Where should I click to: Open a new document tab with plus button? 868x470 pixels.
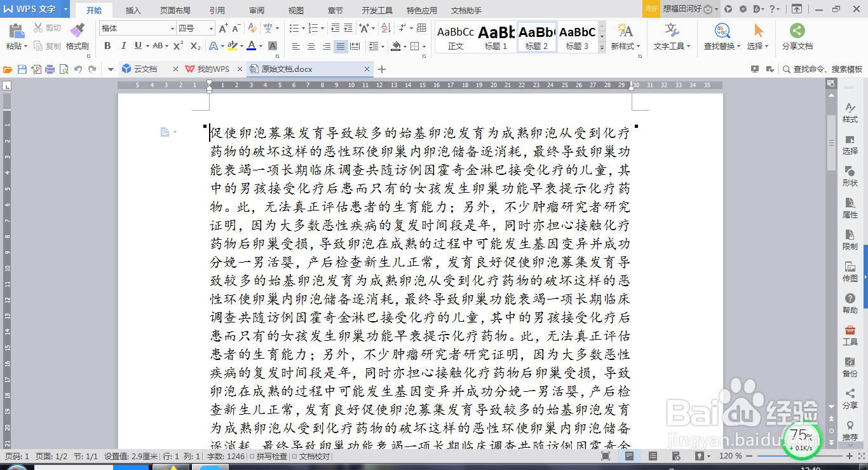tap(382, 69)
